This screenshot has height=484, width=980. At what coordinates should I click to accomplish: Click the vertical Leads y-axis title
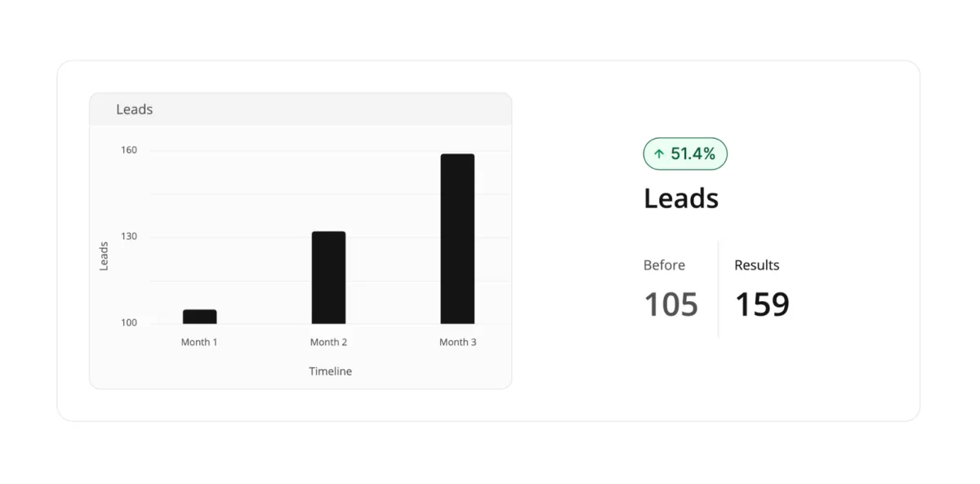[104, 256]
